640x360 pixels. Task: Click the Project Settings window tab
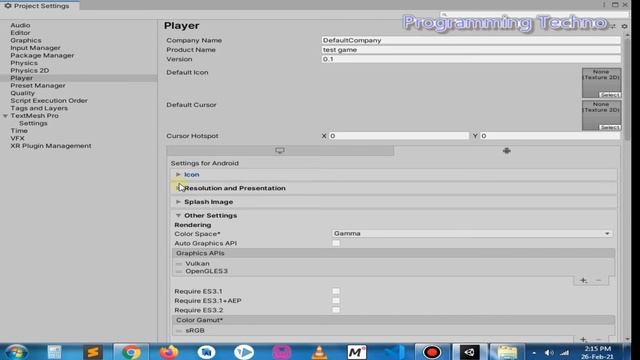[40, 5]
